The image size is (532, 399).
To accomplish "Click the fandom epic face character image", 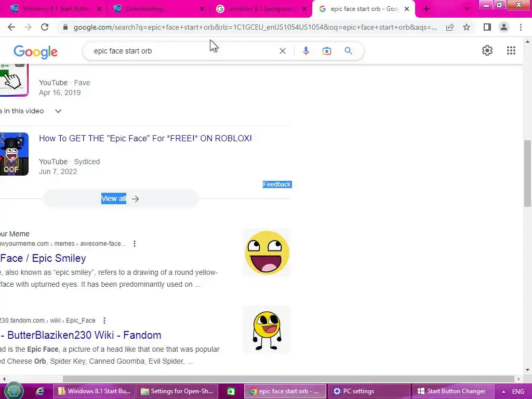I will (x=267, y=330).
